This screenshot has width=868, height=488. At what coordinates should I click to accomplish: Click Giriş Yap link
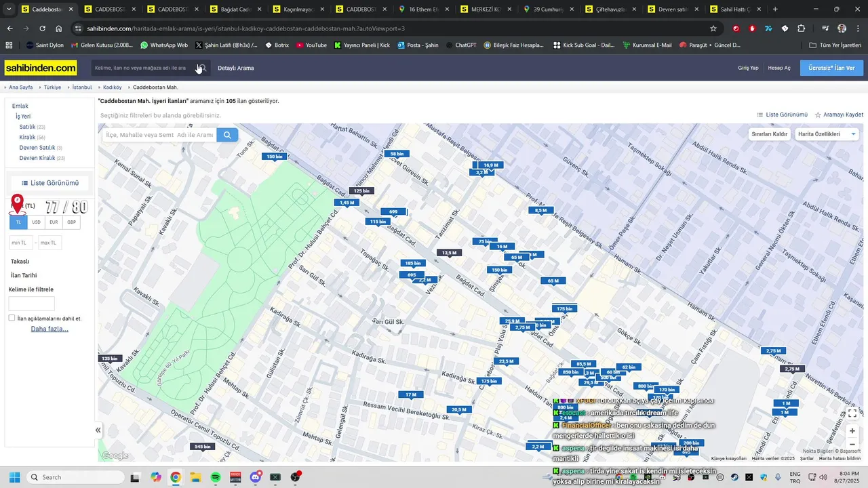pyautogui.click(x=748, y=68)
